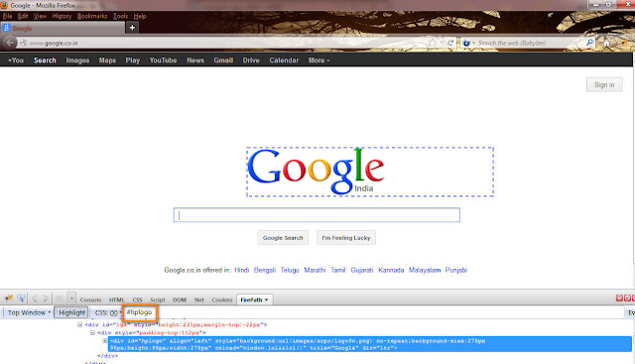Screen dimensions: 635x364
Task: Open the search engine dropdown arrow
Action: (473, 43)
